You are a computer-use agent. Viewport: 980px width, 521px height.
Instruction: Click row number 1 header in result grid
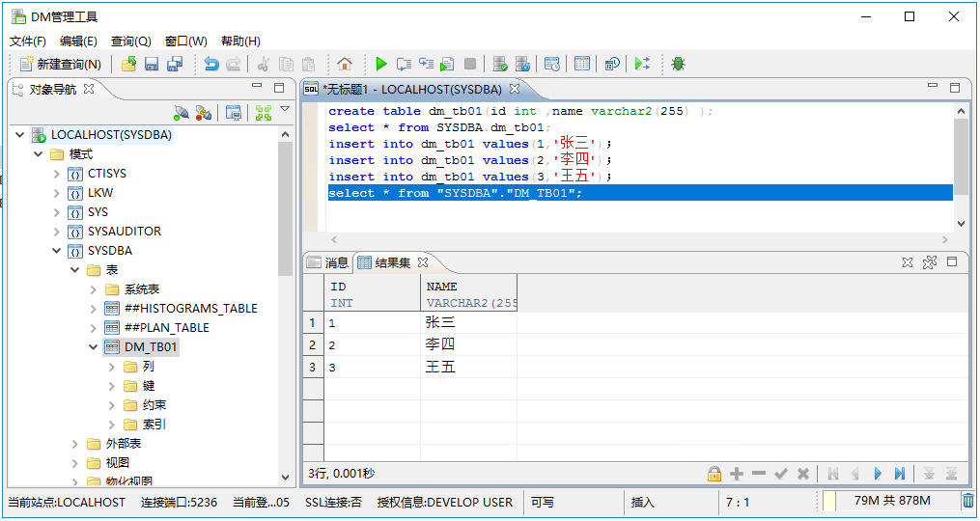click(x=313, y=323)
